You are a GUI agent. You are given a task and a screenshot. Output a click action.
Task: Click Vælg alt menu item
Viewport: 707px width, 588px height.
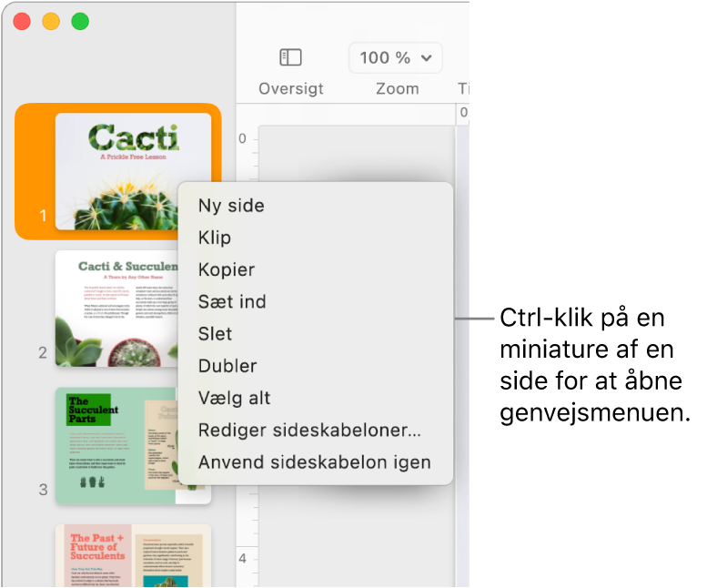coord(316,398)
